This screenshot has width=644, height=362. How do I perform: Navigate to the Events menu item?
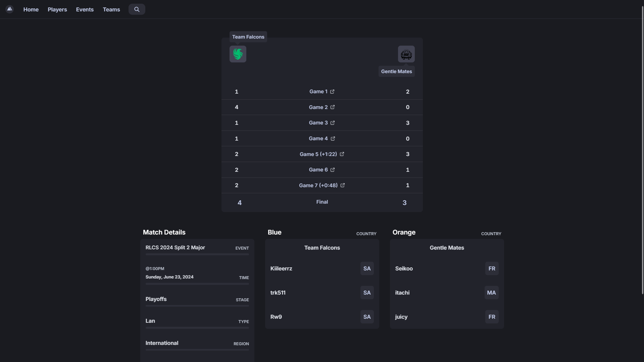tap(85, 9)
